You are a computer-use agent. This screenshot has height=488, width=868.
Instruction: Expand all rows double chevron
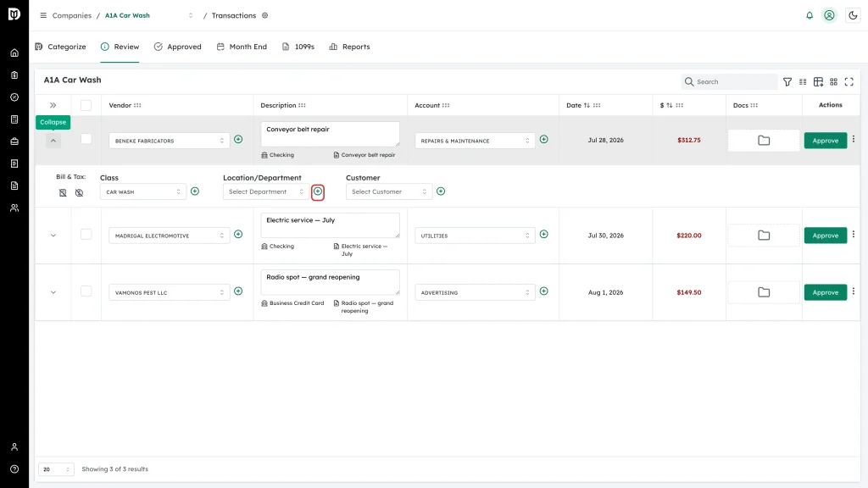[53, 105]
